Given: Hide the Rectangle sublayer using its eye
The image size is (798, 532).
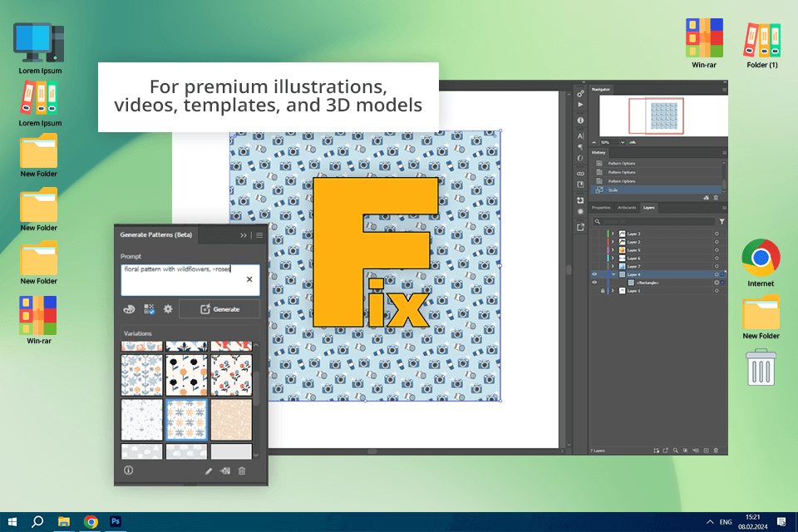Looking at the screenshot, I should click(594, 283).
